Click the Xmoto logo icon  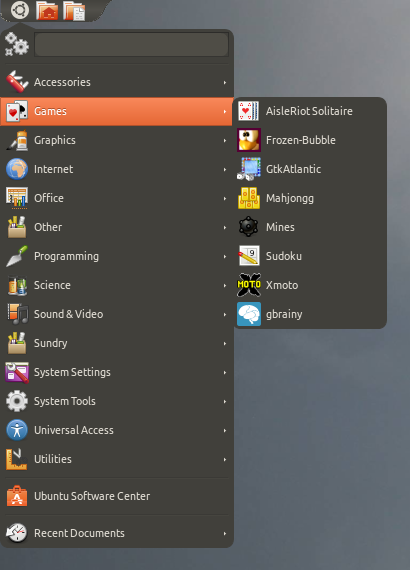(249, 285)
